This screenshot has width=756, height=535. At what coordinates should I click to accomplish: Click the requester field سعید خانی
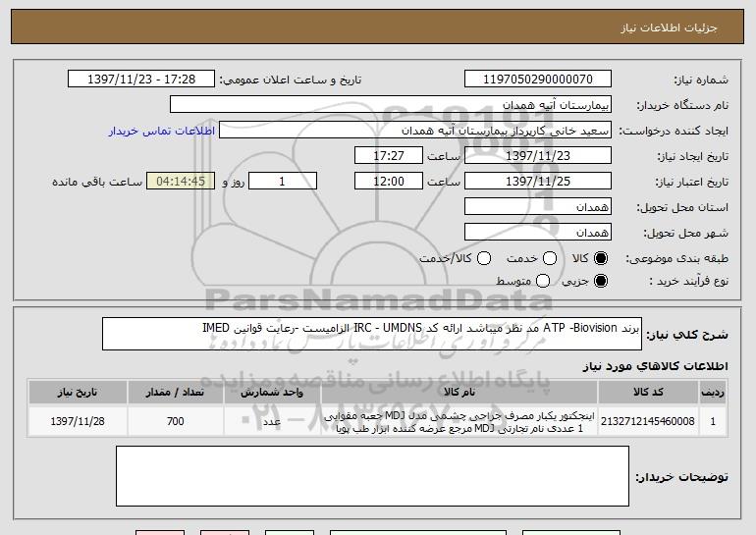(415, 131)
